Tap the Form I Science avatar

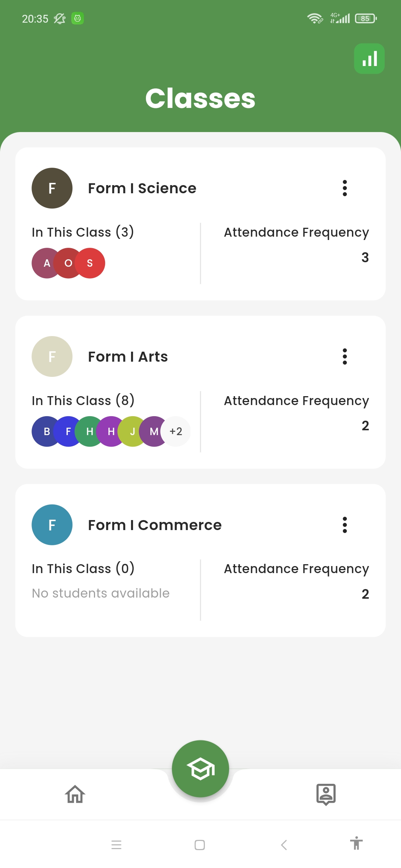[x=52, y=188]
